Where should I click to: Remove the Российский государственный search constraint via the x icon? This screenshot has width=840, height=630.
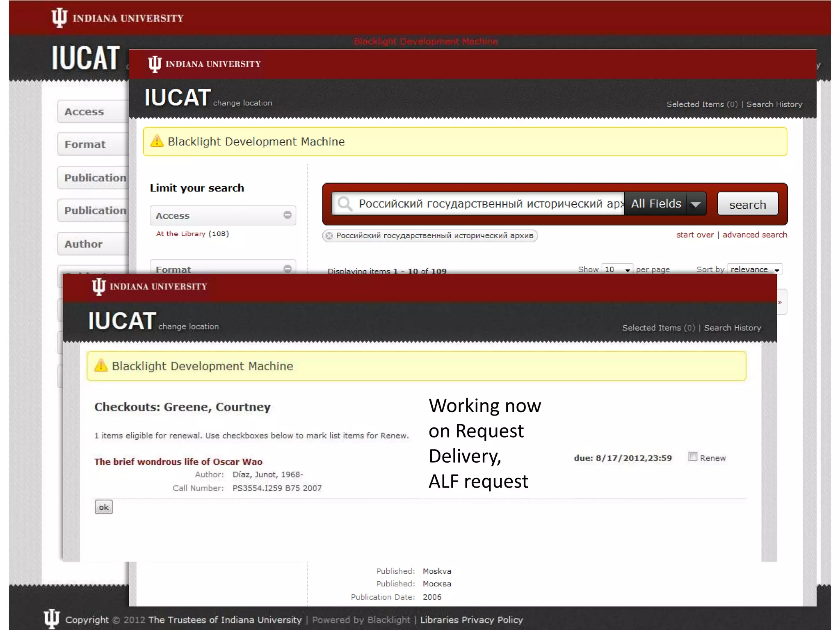[x=329, y=236]
